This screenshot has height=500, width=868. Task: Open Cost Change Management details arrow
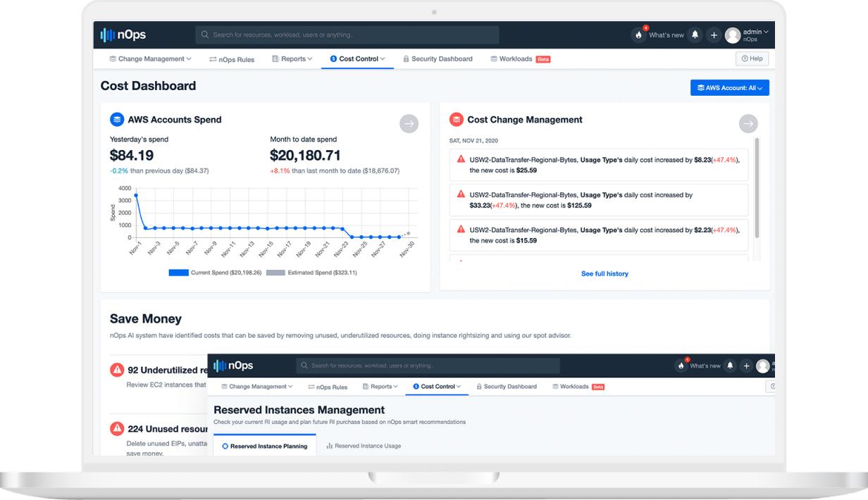pyautogui.click(x=748, y=124)
